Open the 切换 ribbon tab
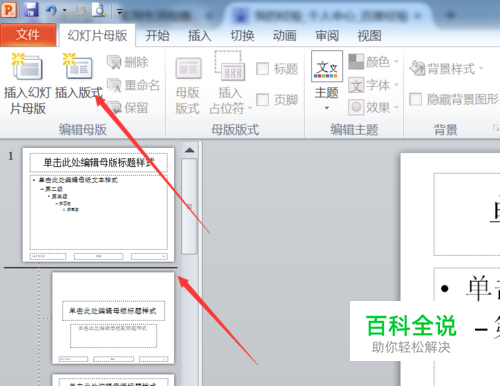500x386 pixels. [x=242, y=35]
